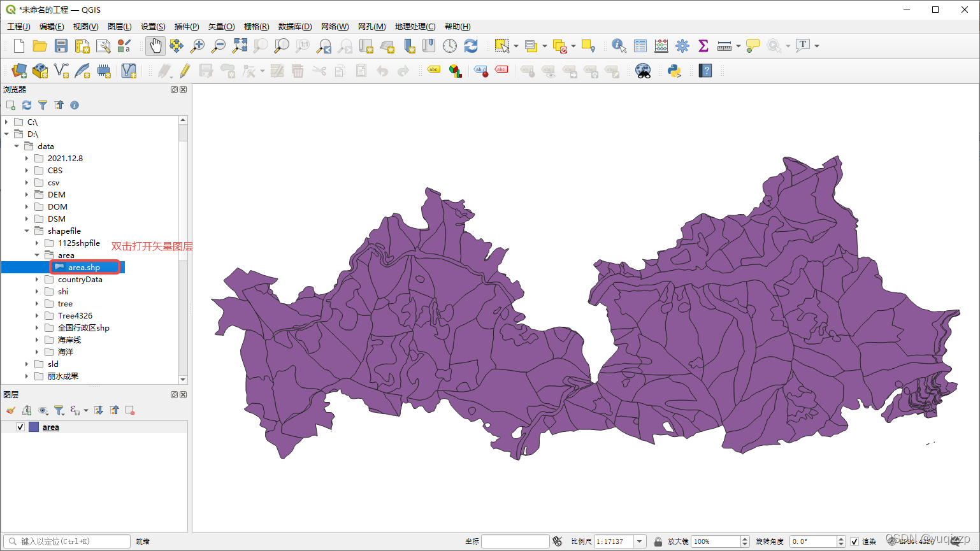This screenshot has height=551, width=980.
Task: Open a project via the yellow folder icon
Action: [x=40, y=46]
